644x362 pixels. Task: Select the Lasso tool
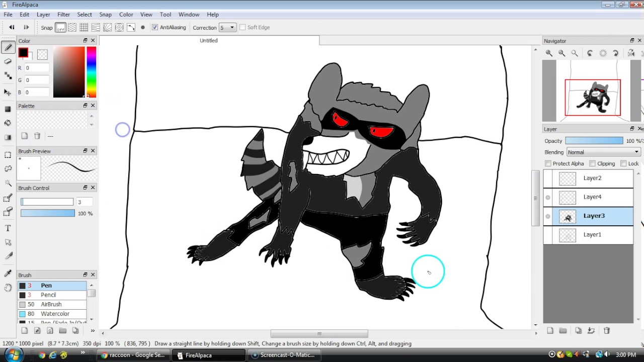pos(8,169)
